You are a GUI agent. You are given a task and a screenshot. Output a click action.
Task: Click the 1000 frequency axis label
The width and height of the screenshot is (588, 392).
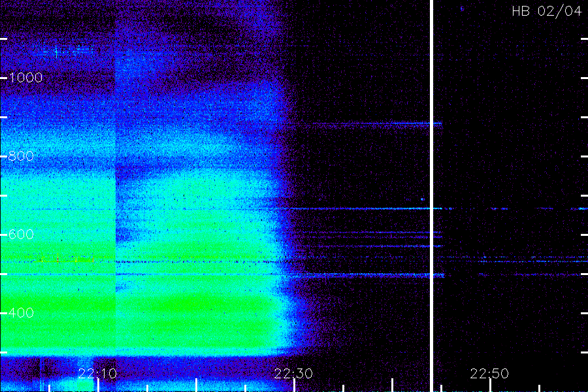point(25,78)
